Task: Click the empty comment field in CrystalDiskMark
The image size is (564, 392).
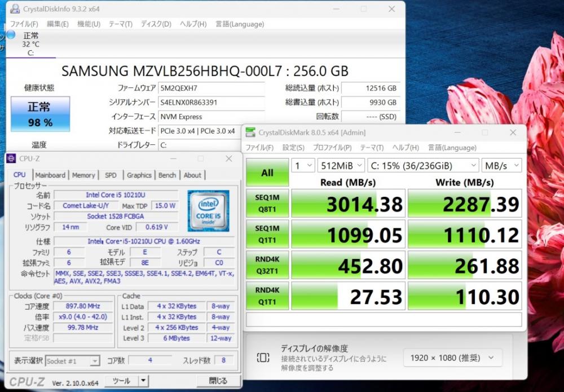Action: [x=384, y=319]
